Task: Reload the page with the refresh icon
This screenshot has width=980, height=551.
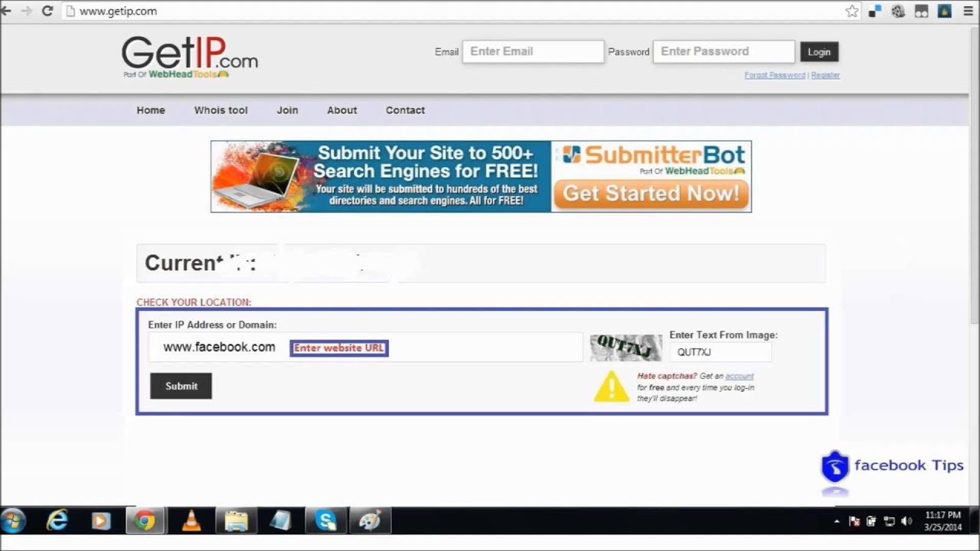Action: pos(47,11)
